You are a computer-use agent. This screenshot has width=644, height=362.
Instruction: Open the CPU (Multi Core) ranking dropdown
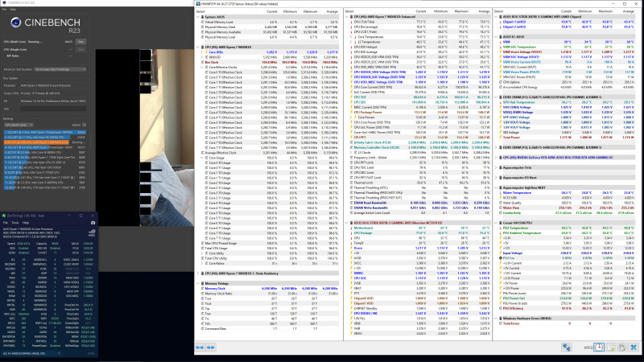[19, 125]
